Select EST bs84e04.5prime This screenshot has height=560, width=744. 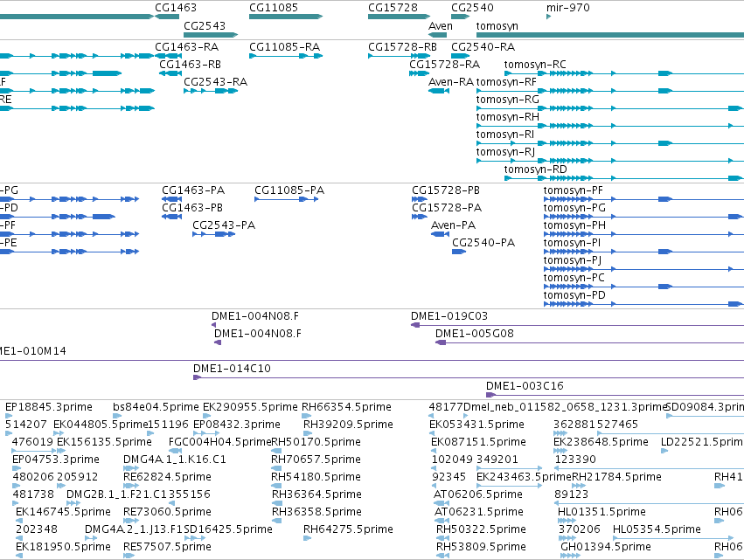156,407
